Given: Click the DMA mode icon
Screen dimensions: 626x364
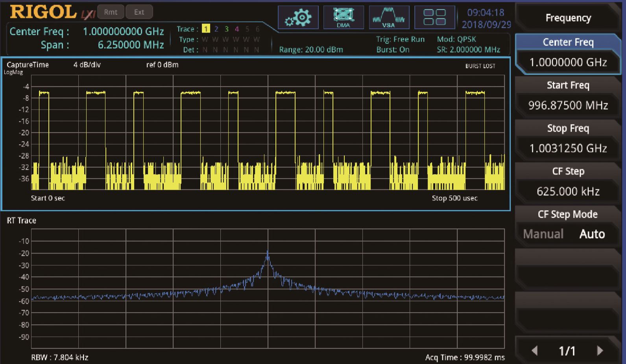Looking at the screenshot, I should pos(343,18).
